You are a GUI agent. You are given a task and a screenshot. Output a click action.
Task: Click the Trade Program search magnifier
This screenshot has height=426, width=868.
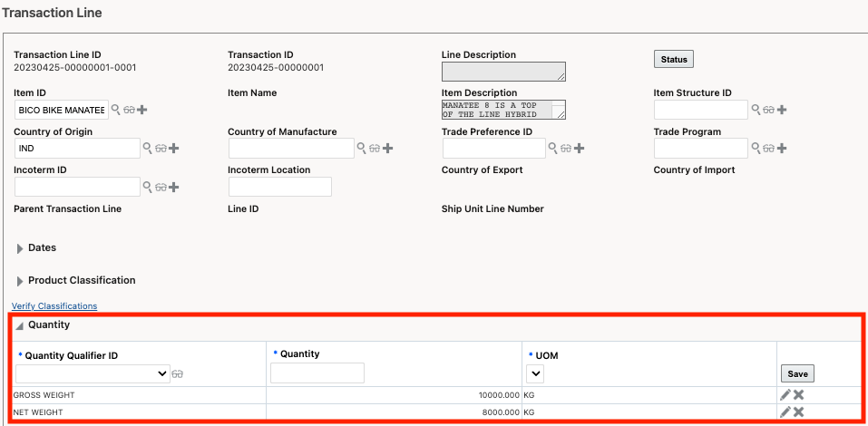756,148
